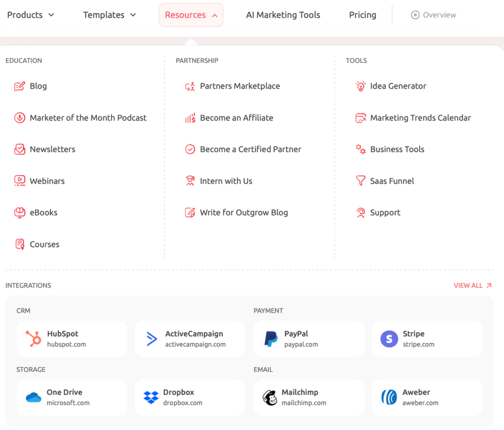Click the Intern with Us graduate icon
Screen dimensions: 504x430
190,181
